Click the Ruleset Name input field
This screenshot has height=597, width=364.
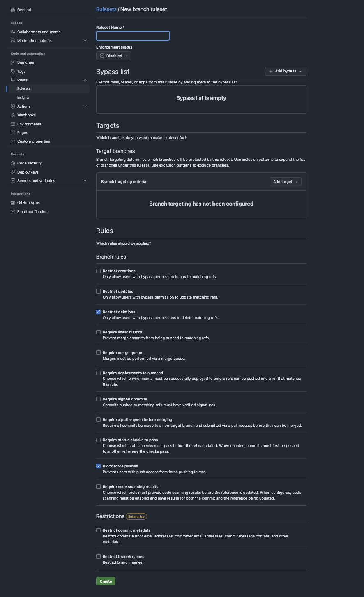point(133,36)
